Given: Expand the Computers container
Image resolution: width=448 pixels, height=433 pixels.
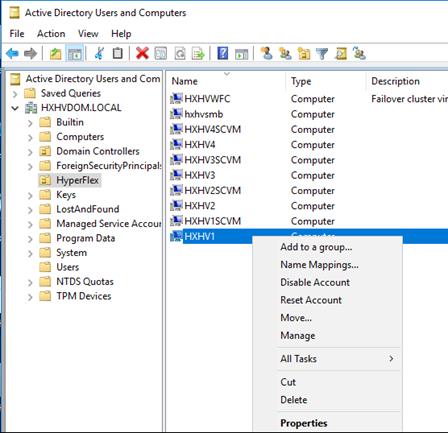Looking at the screenshot, I should [x=30, y=137].
